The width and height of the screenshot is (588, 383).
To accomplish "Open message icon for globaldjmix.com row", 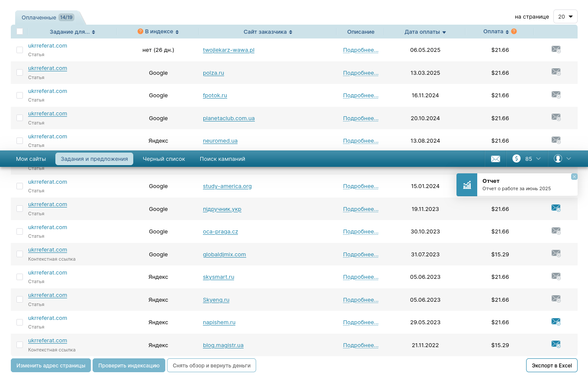I will (x=556, y=253).
